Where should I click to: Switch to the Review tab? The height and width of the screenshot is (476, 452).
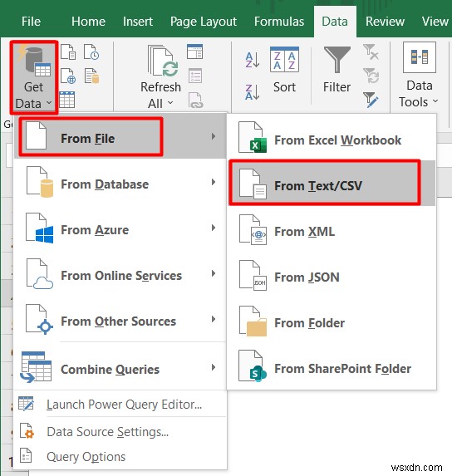click(x=385, y=22)
